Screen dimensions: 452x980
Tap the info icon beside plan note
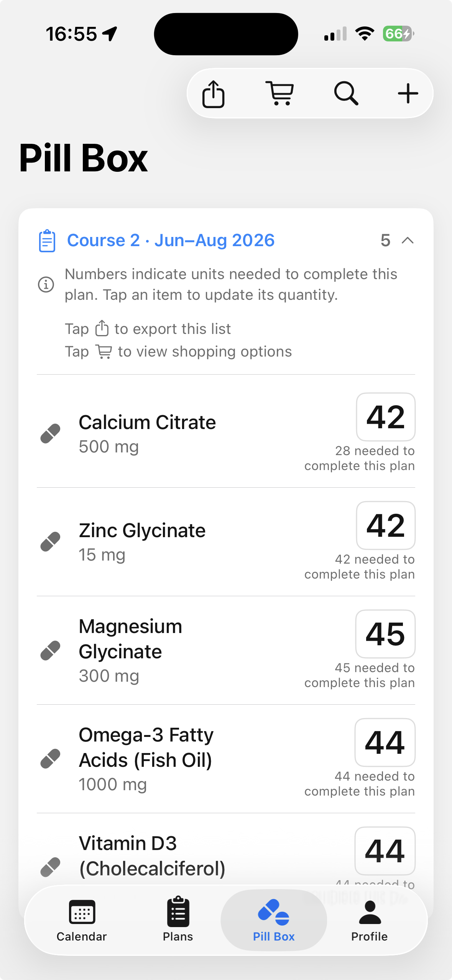tap(46, 284)
